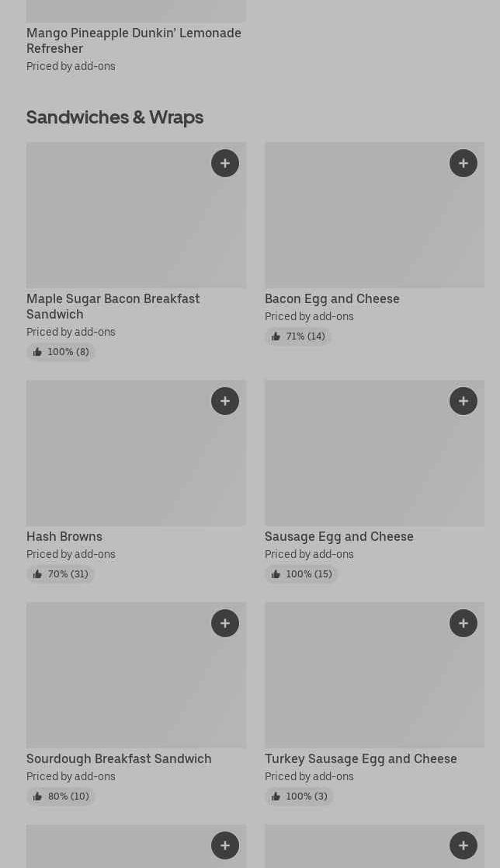The height and width of the screenshot is (868, 500).
Task: Add Sausage Egg and Cheese via plus icon
Action: [464, 401]
